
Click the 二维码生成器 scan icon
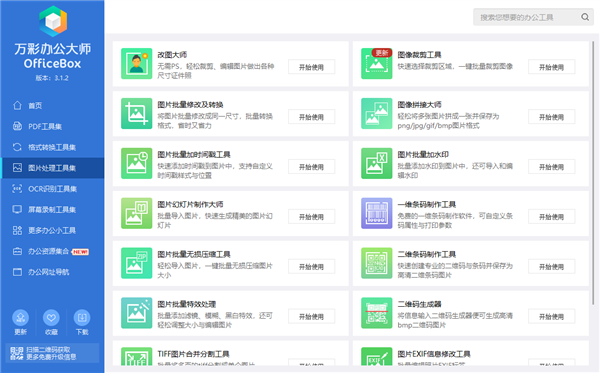pyautogui.click(x=377, y=313)
